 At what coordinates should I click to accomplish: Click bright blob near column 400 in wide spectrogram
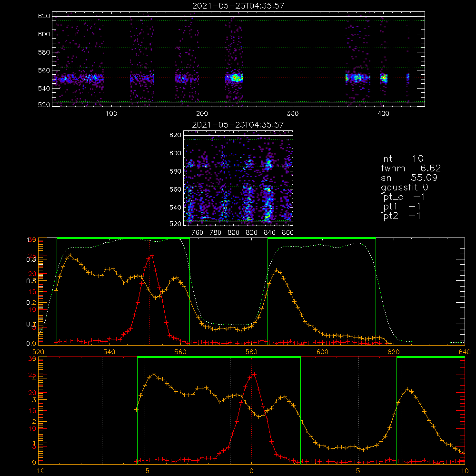(384, 78)
